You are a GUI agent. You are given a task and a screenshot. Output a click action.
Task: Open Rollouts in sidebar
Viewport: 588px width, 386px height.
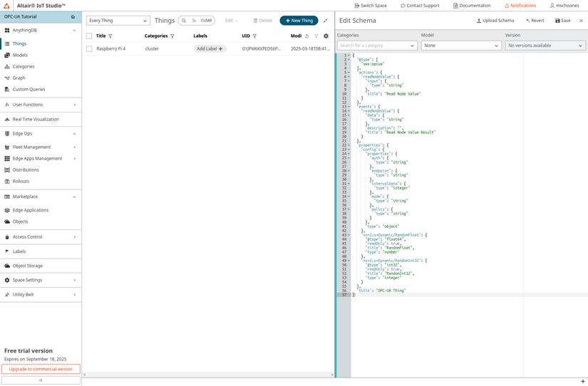coord(21,182)
